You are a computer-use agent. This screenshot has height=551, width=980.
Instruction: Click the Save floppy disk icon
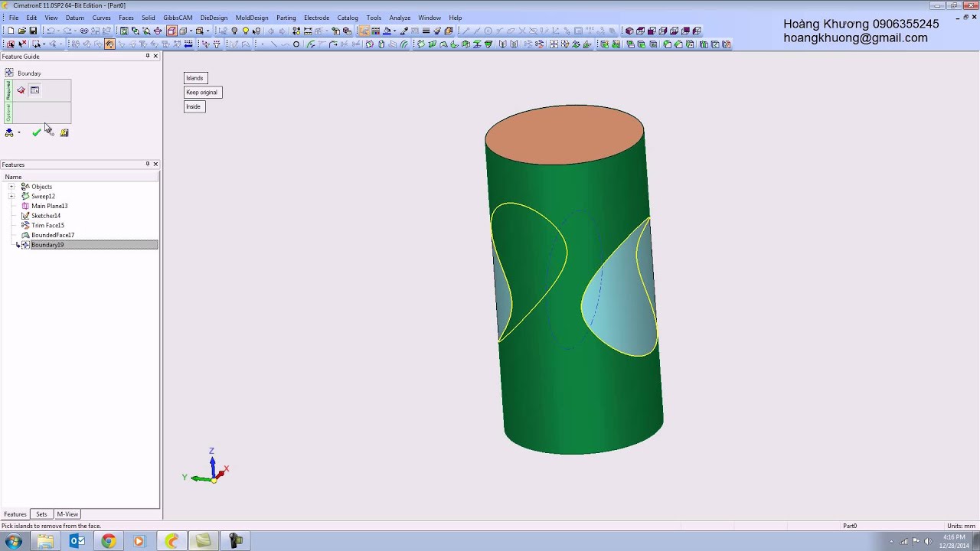point(33,31)
